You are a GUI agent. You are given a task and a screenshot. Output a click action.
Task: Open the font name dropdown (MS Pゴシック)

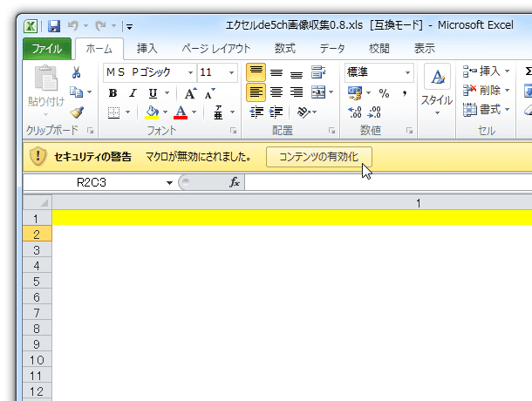191,72
